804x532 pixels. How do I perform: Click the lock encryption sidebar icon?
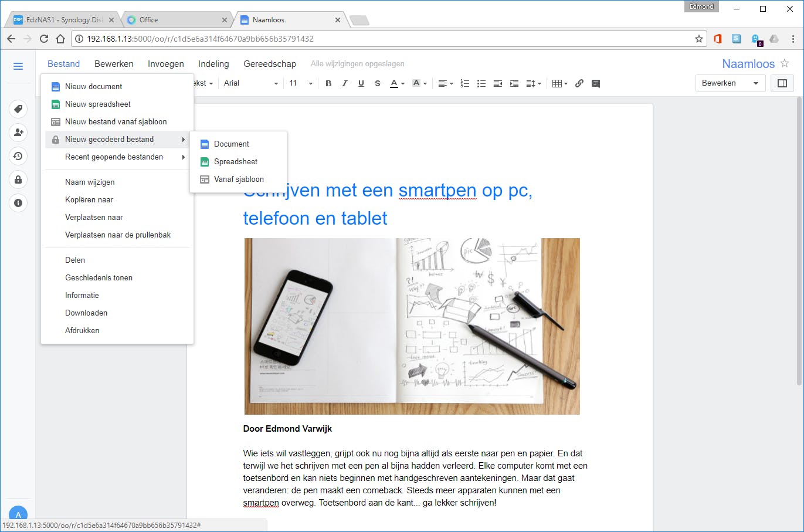18,179
